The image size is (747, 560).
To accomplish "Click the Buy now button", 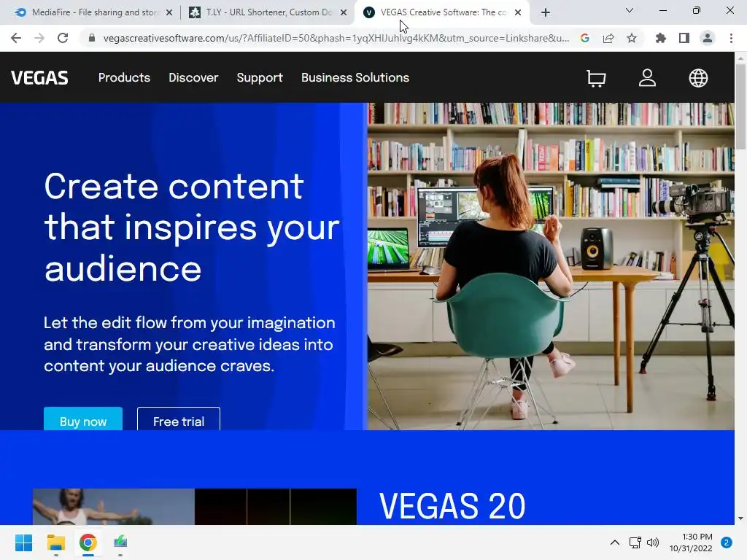I will tap(83, 419).
